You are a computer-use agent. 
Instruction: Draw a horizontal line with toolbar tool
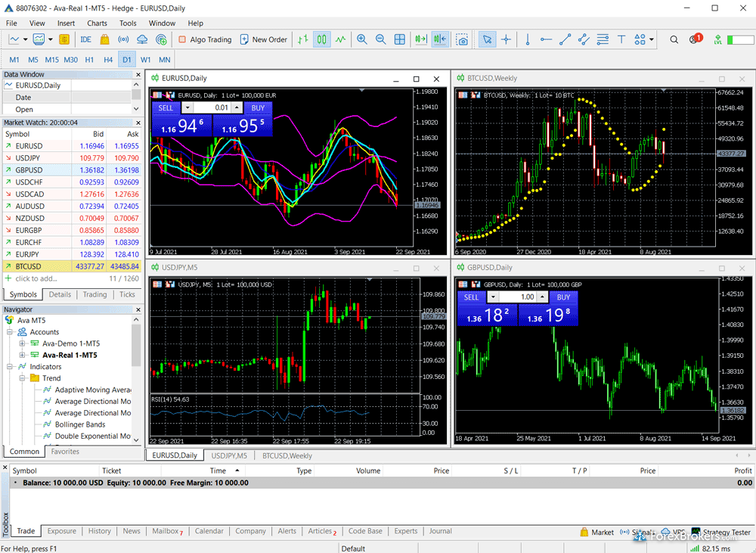pyautogui.click(x=547, y=39)
